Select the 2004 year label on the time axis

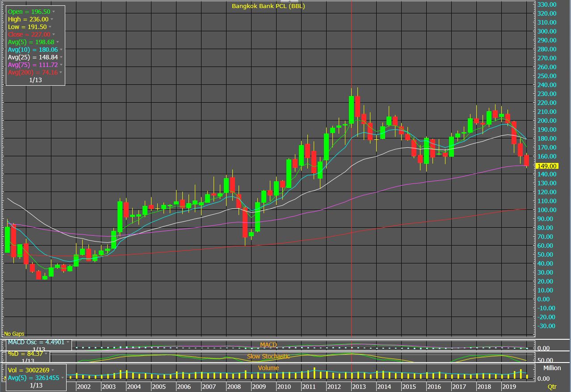click(x=134, y=387)
